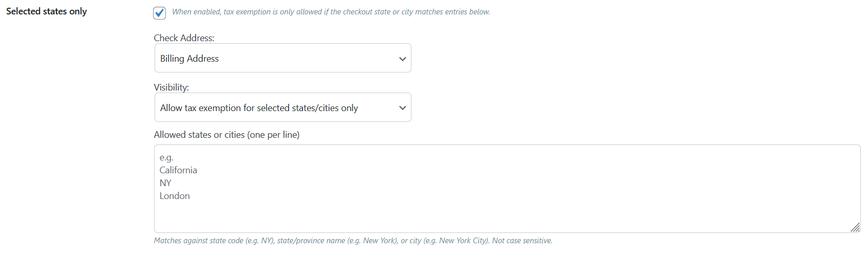This screenshot has height=253, width=868.
Task: Click the 'When enabled, tax exemption' description text
Action: (x=331, y=12)
